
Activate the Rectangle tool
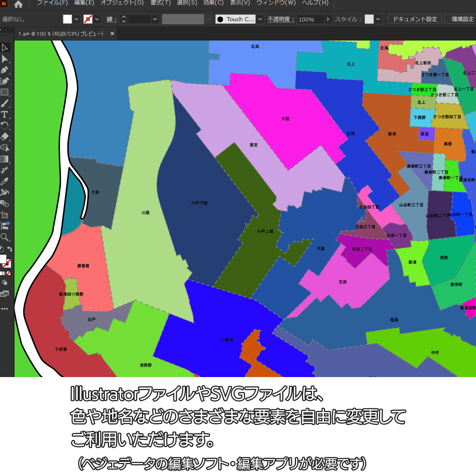coord(5,92)
